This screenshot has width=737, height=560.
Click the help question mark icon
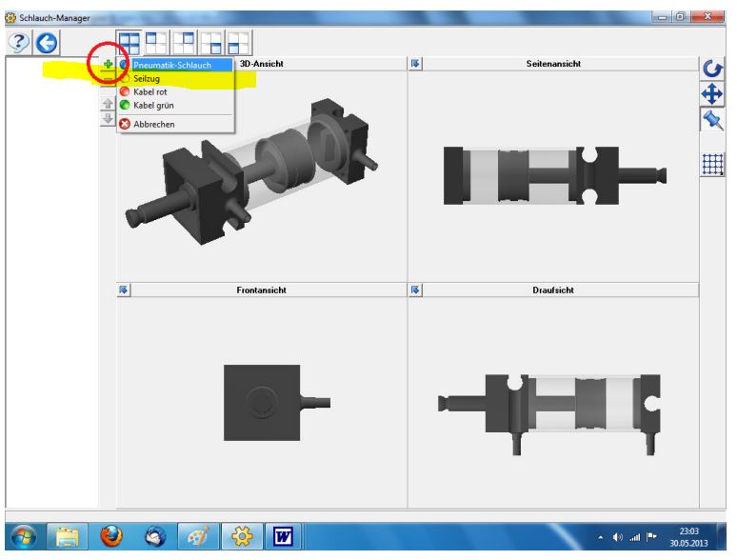pos(17,41)
